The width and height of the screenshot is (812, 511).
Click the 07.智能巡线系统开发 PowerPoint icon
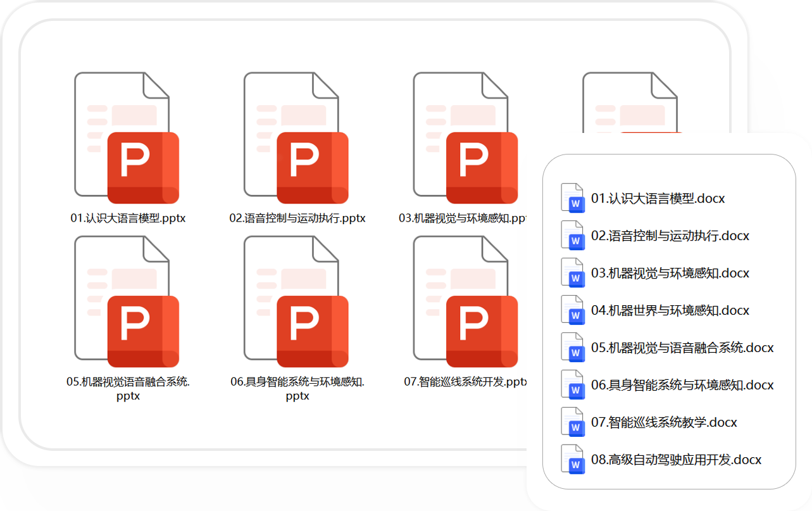(x=465, y=301)
